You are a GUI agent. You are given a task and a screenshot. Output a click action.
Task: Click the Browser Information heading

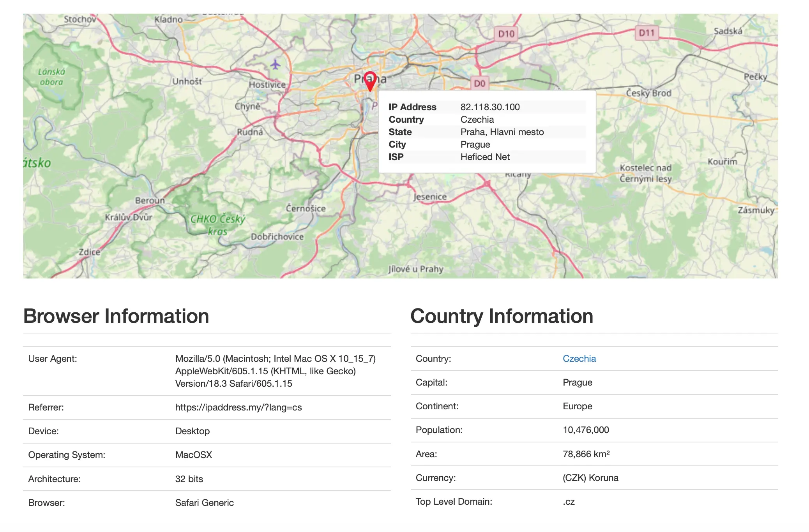tap(116, 316)
